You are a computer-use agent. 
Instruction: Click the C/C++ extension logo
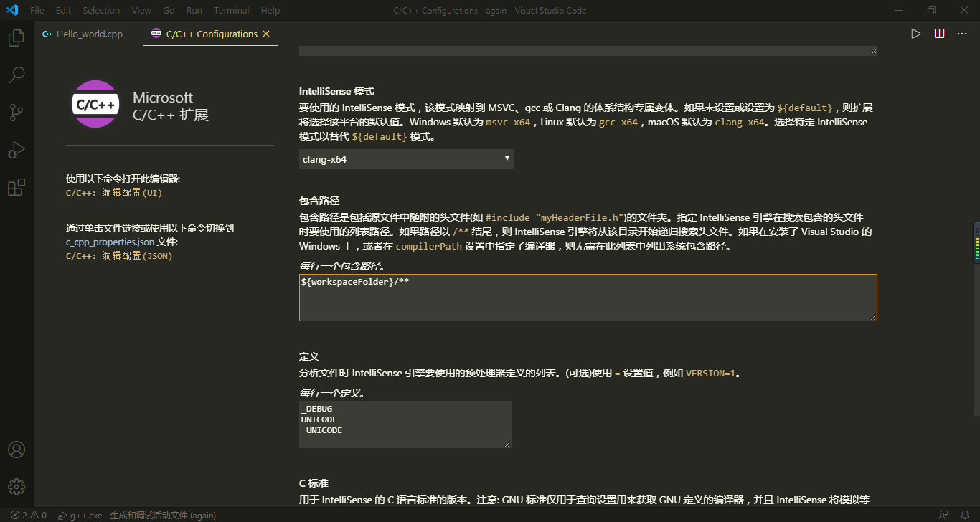pos(96,104)
